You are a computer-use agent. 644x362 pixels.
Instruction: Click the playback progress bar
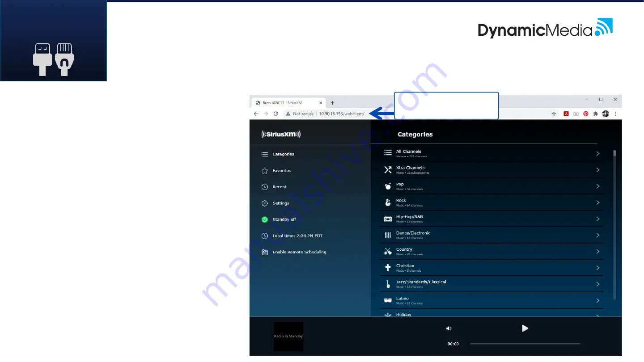pos(525,344)
